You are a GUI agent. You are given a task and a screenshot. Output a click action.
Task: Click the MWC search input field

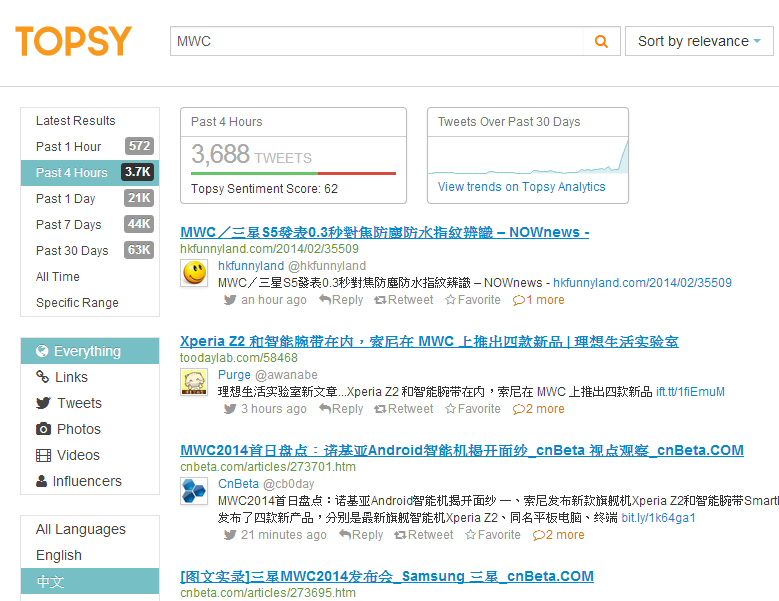click(x=377, y=41)
